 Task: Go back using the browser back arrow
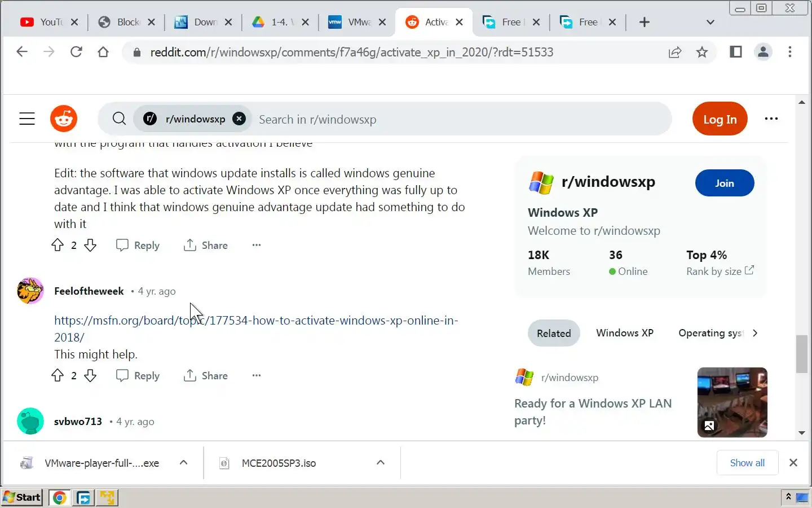(22, 52)
